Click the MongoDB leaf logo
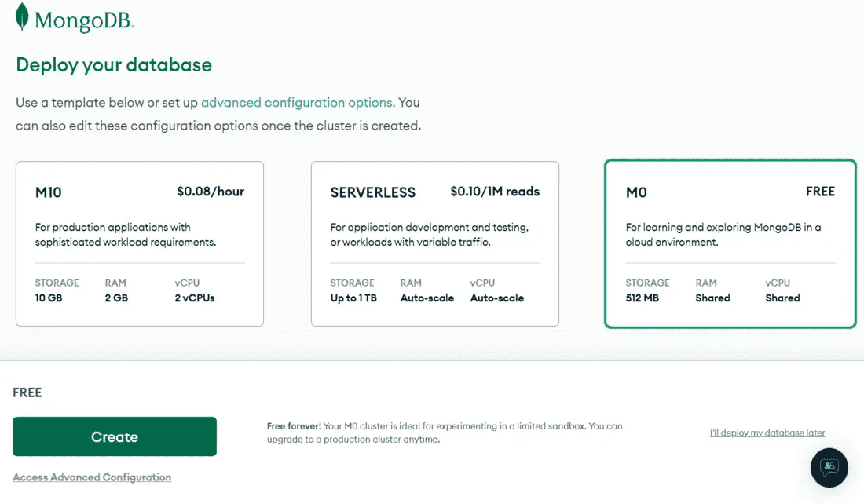The width and height of the screenshot is (864, 504). tap(21, 16)
